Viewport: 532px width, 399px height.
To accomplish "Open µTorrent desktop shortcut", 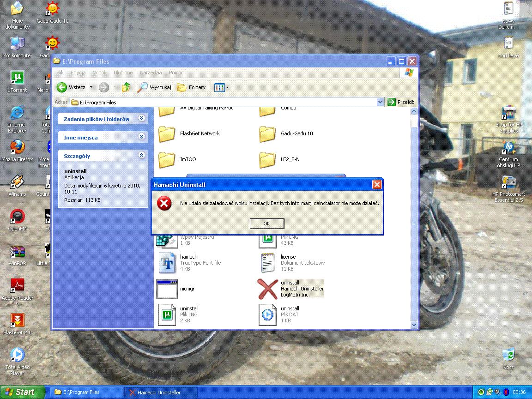I will [x=17, y=81].
